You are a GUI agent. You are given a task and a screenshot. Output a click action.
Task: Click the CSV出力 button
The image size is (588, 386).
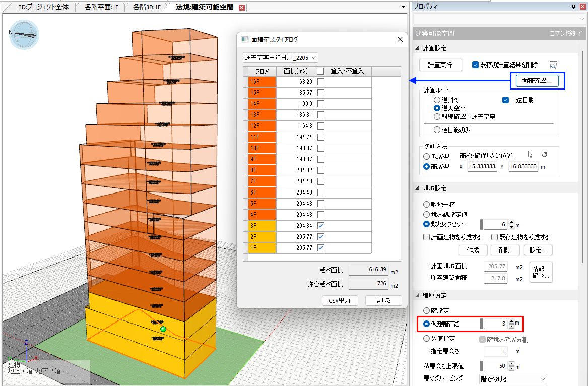coord(340,301)
